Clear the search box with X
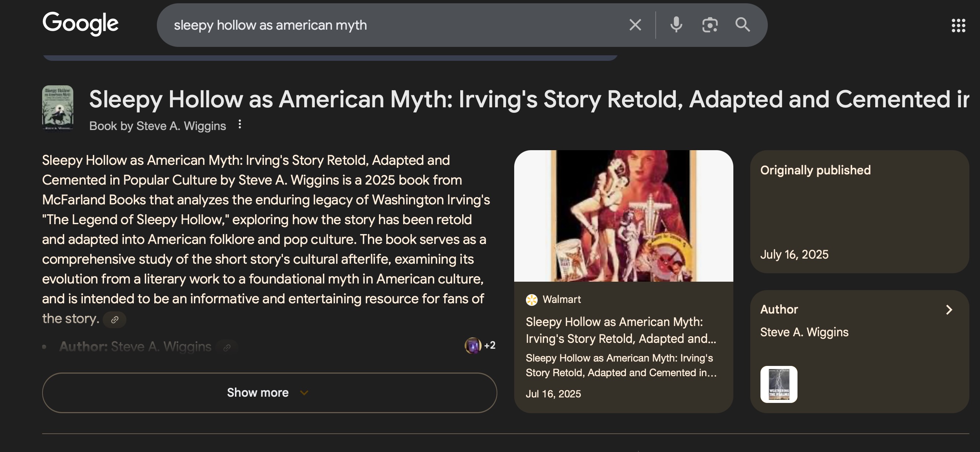Viewport: 980px width, 452px height. [x=635, y=25]
